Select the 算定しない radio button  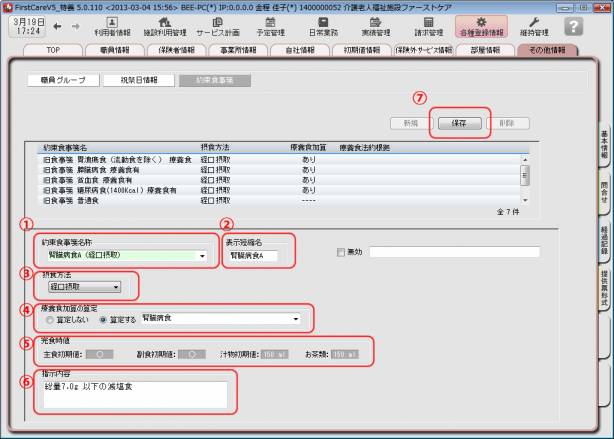tap(47, 320)
